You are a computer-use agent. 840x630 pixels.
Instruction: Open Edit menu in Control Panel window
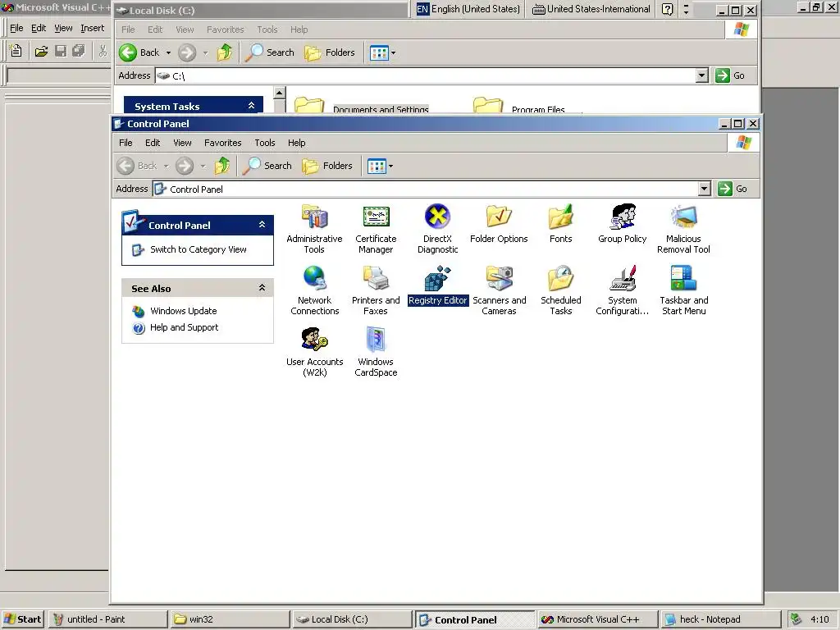[x=153, y=143]
